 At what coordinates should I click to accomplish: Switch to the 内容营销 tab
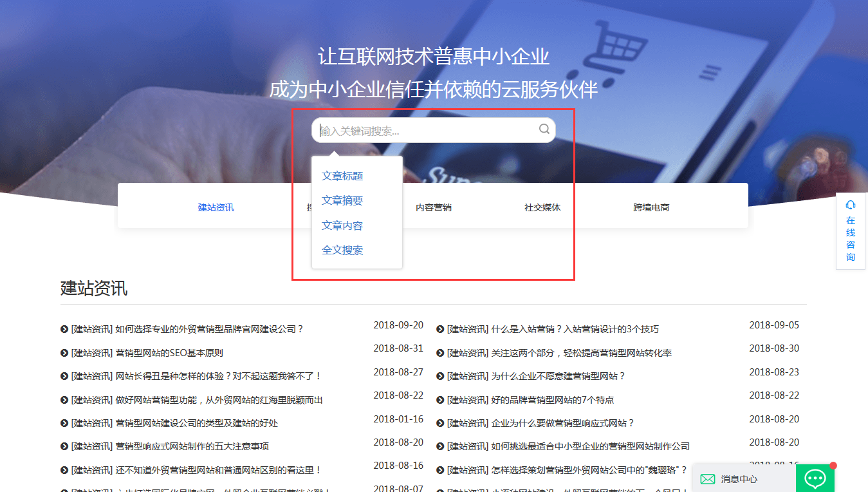(x=434, y=207)
